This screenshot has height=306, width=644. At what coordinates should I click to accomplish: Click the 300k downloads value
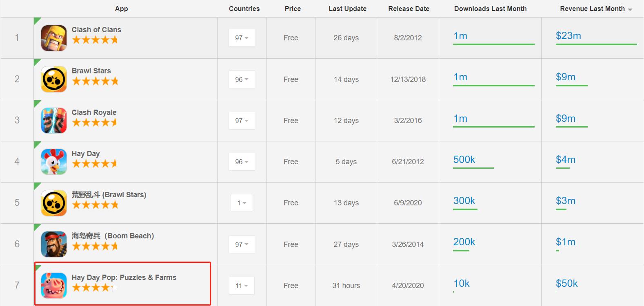(464, 201)
